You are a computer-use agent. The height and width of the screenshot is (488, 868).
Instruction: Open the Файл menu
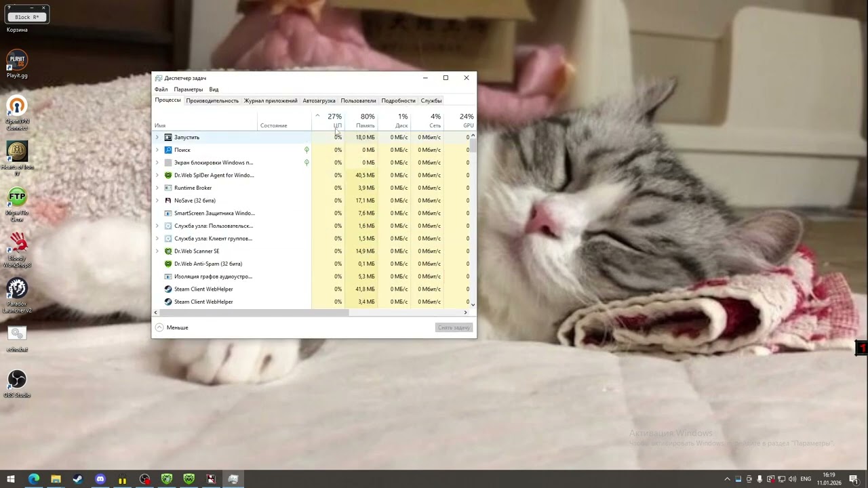point(161,89)
